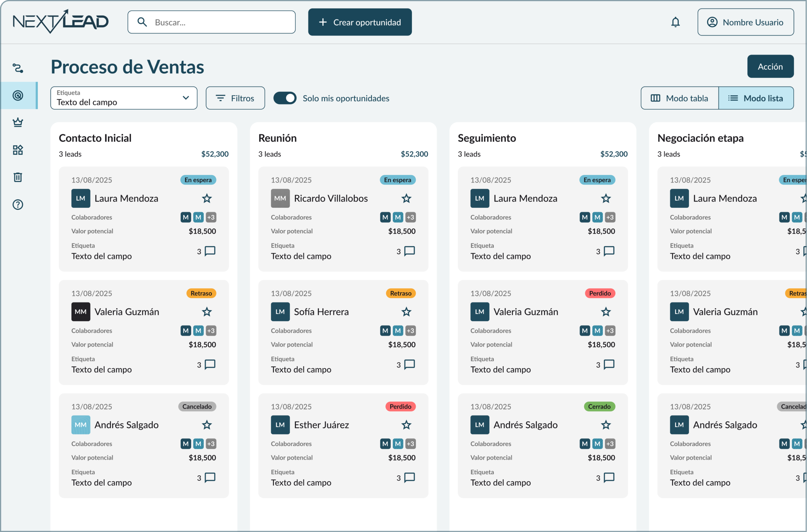Click the widgets dashboard icon in the sidebar
This screenshot has width=807, height=532.
click(x=17, y=150)
